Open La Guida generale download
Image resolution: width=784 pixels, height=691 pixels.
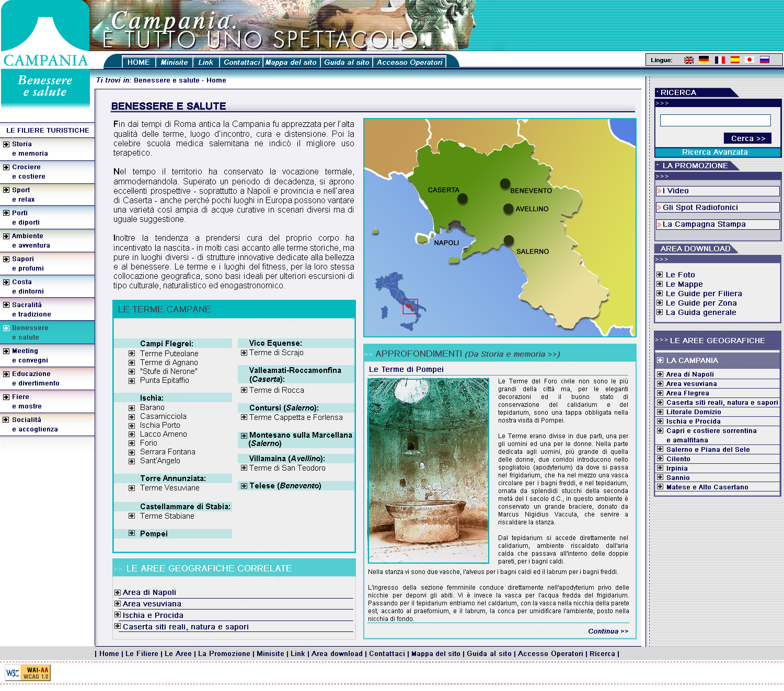(700, 312)
